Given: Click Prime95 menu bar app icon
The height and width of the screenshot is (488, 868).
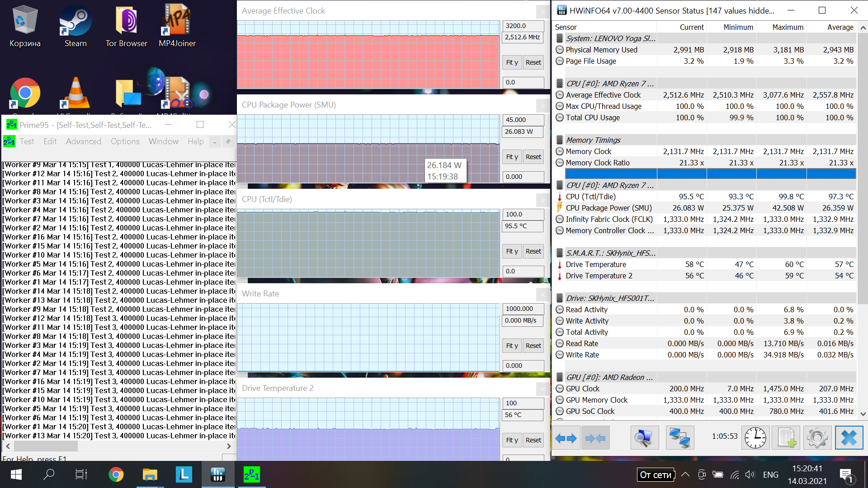Looking at the screenshot, I should pos(9,141).
